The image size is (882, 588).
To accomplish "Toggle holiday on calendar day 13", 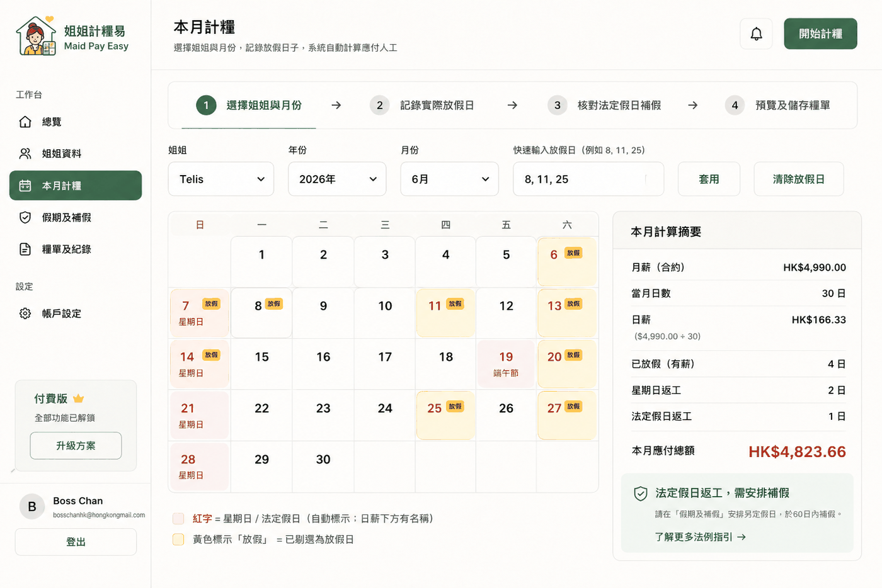I will pyautogui.click(x=566, y=313).
